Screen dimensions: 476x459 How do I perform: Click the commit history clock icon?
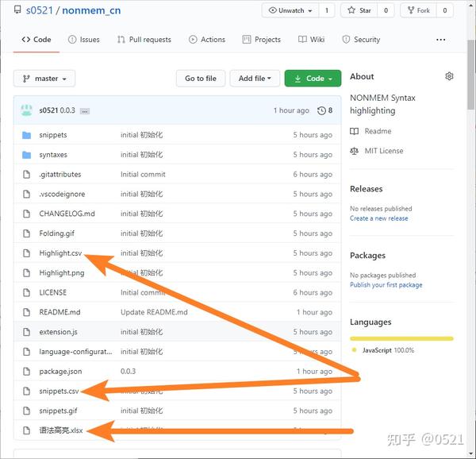(321, 110)
